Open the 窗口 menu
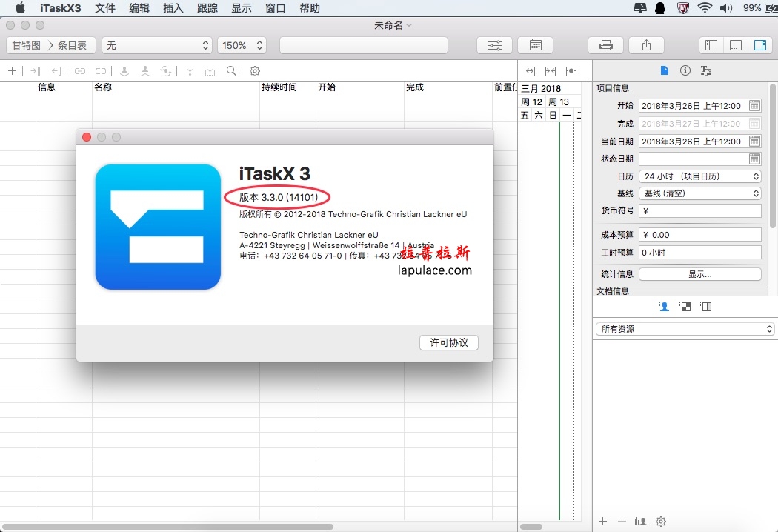 (276, 8)
